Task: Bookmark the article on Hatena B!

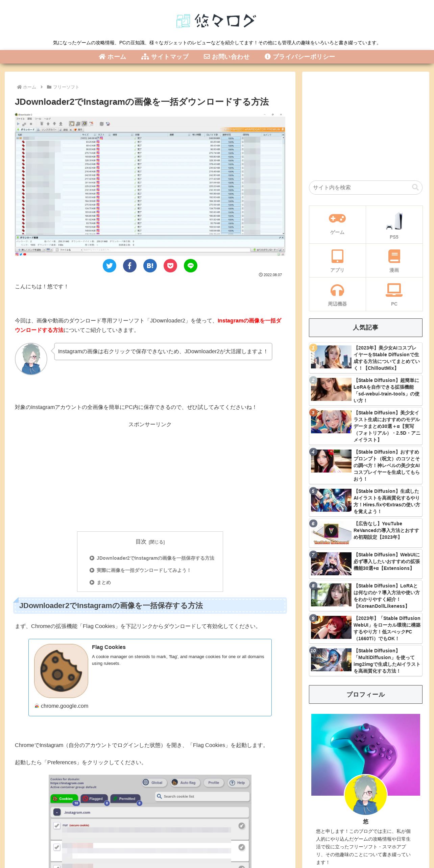Action: [150, 266]
